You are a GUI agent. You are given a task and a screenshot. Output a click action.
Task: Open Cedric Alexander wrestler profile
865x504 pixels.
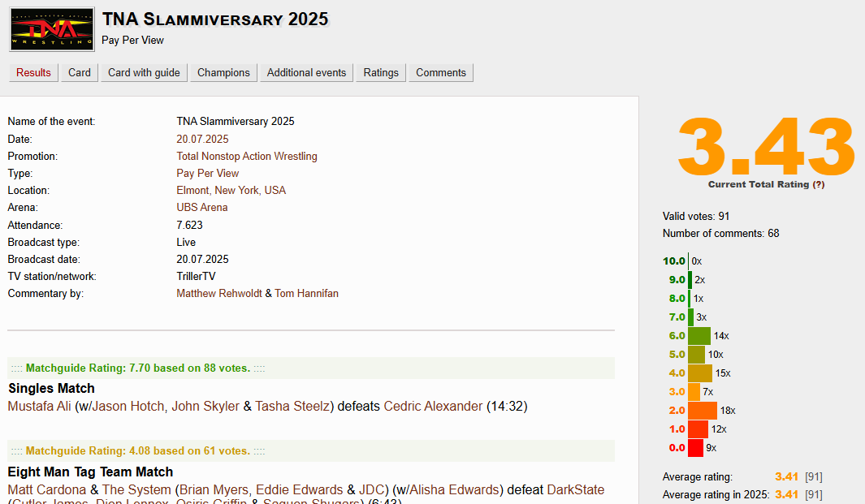(x=433, y=407)
